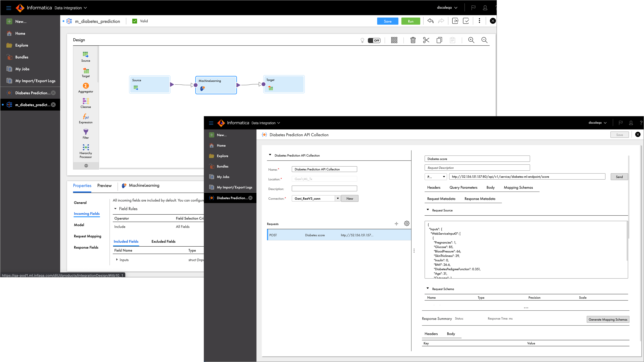Viewport: 644px width, 362px height.
Task: Pick the Filter transformation in palette
Action: 86,132
